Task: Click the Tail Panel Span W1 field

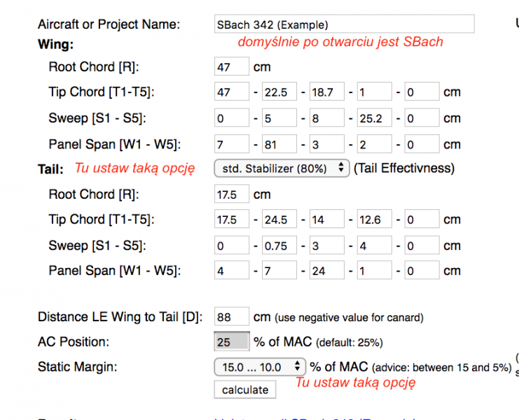Action: pos(231,271)
